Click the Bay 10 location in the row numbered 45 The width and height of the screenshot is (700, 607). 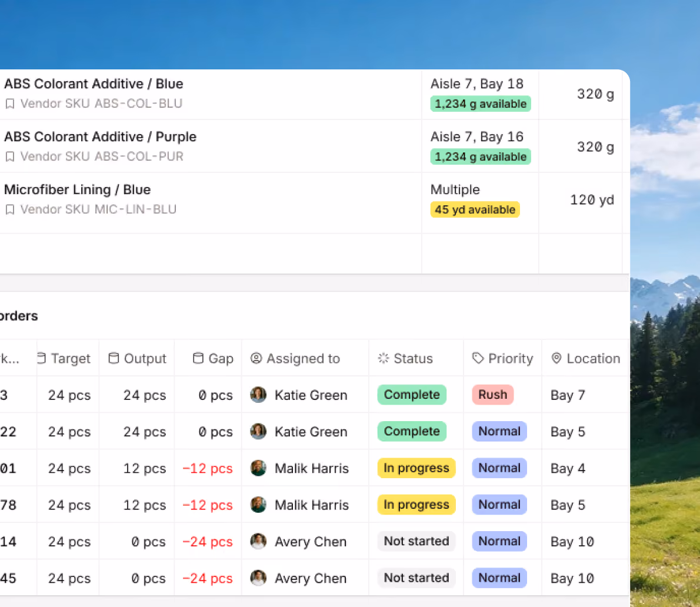pyautogui.click(x=572, y=578)
